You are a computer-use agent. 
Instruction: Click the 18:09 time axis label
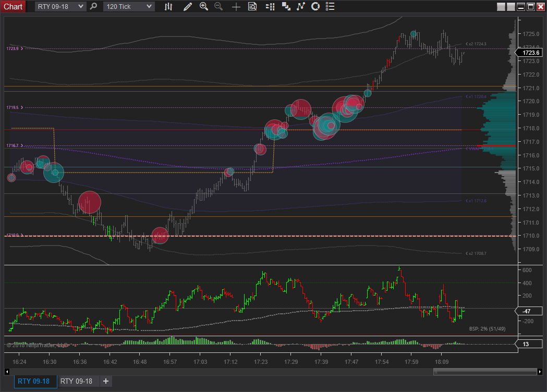point(442,362)
